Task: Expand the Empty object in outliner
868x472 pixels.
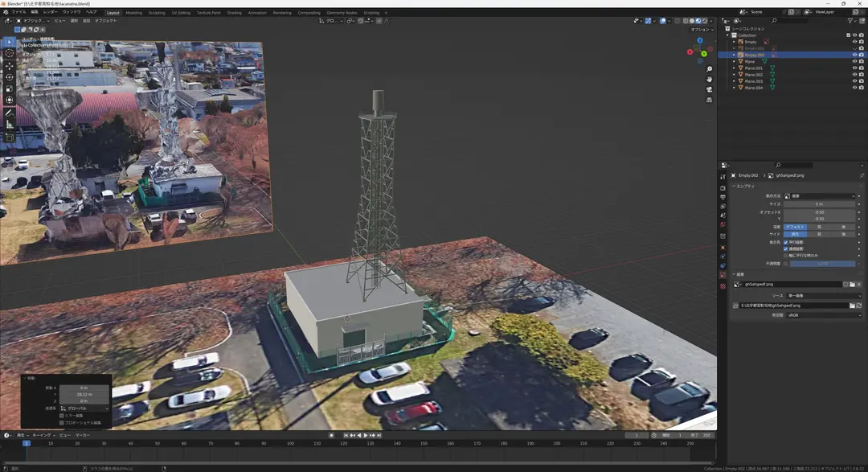Action: tap(735, 42)
